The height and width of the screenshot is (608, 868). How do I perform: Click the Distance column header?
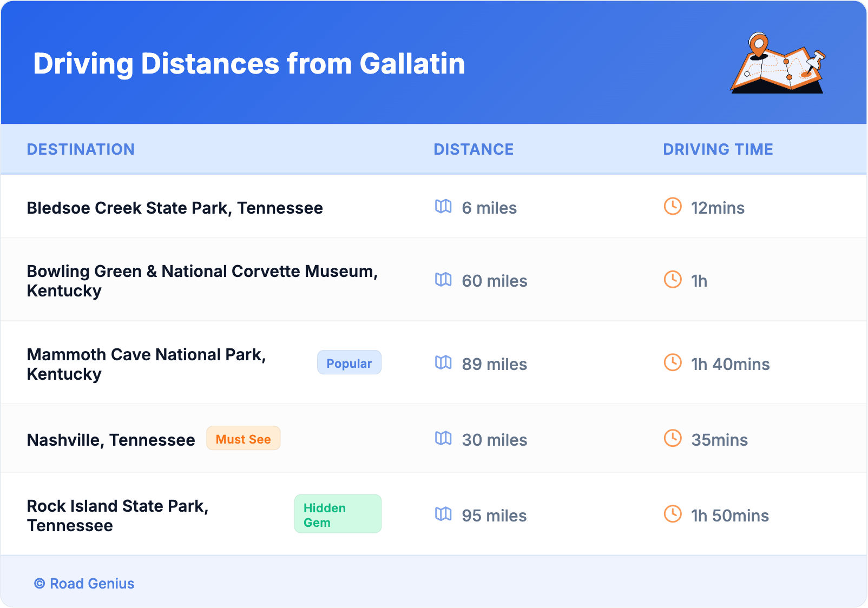click(474, 149)
